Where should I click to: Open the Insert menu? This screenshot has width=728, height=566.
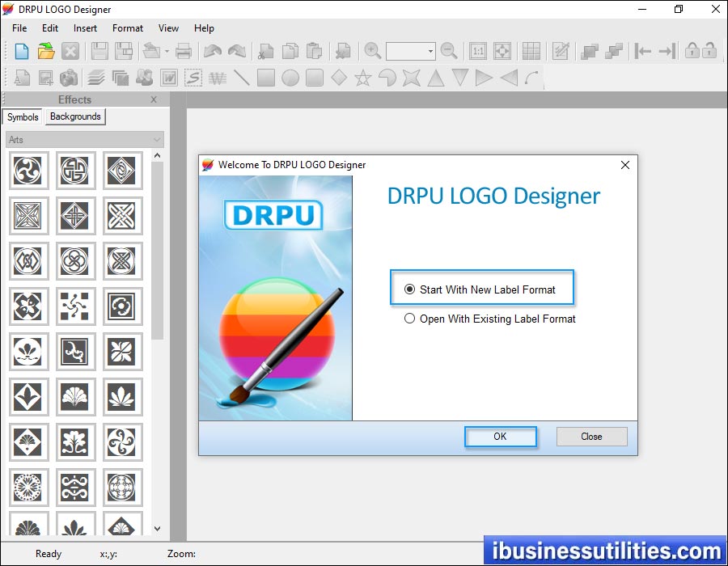pos(85,28)
